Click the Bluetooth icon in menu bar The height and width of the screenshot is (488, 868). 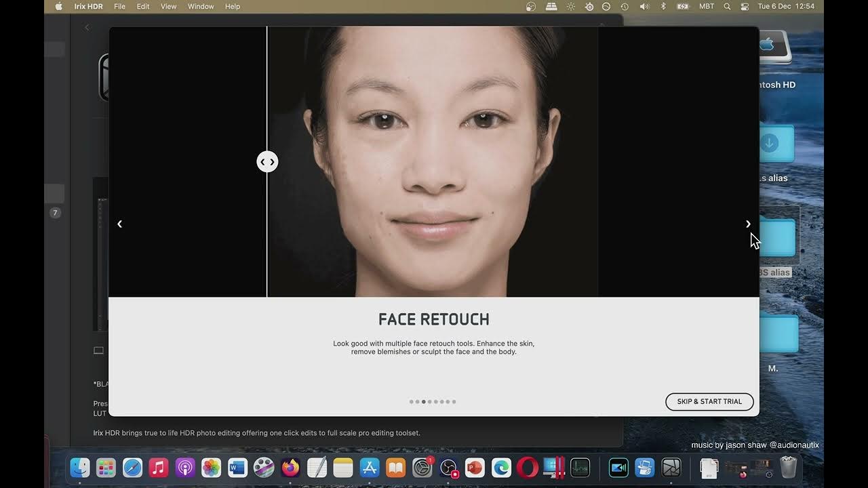(x=663, y=6)
